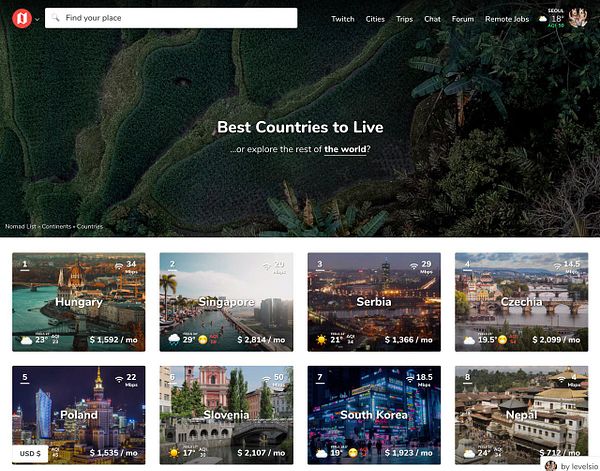Open Remote Jobs nav item

click(x=507, y=19)
